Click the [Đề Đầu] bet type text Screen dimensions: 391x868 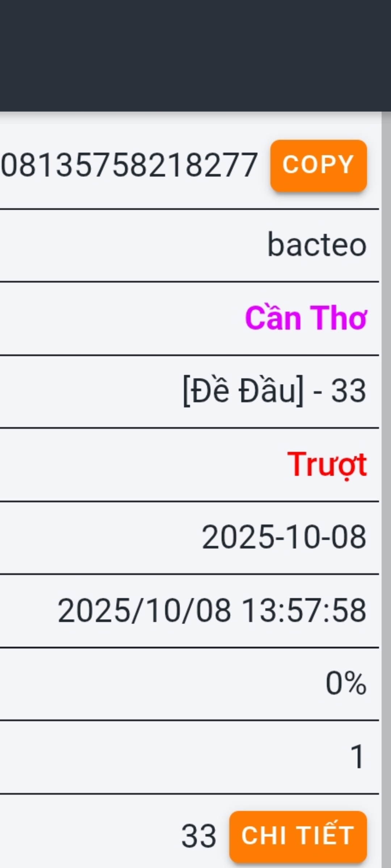[x=243, y=391]
